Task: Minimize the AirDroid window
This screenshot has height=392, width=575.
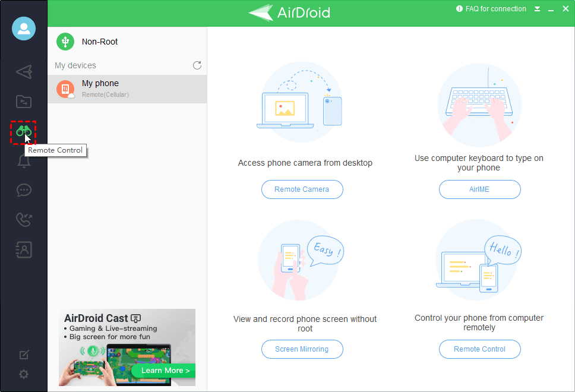Action: 551,10
